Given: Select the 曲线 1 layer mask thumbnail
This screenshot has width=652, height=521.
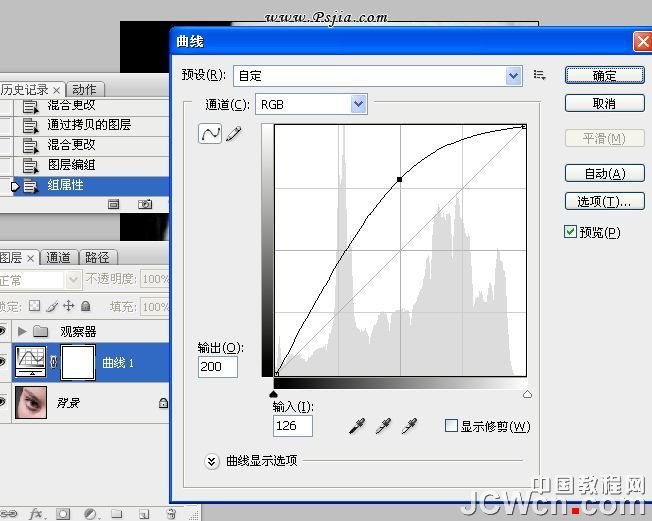Looking at the screenshot, I should [78, 363].
